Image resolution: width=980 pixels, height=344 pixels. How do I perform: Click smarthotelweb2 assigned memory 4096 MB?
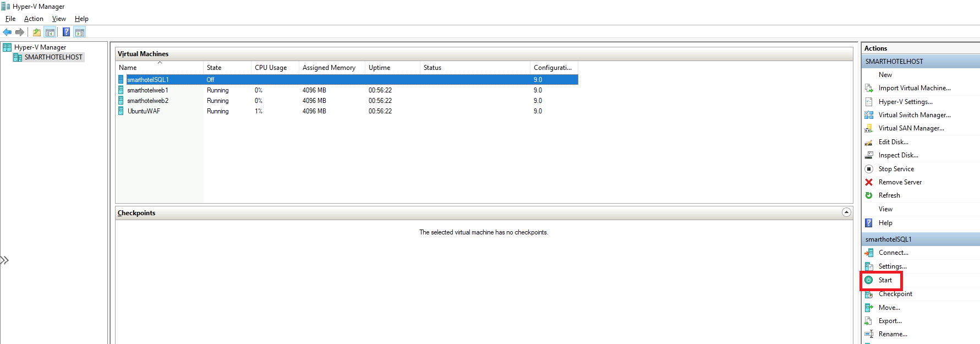click(x=314, y=101)
